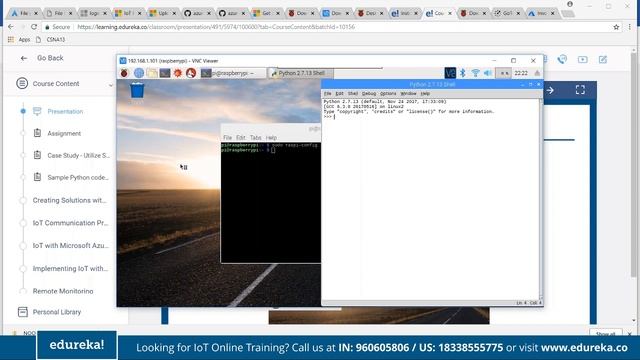The image size is (640, 360).
Task: Open IoT with Microsoft Azu... module
Action: tap(71, 246)
